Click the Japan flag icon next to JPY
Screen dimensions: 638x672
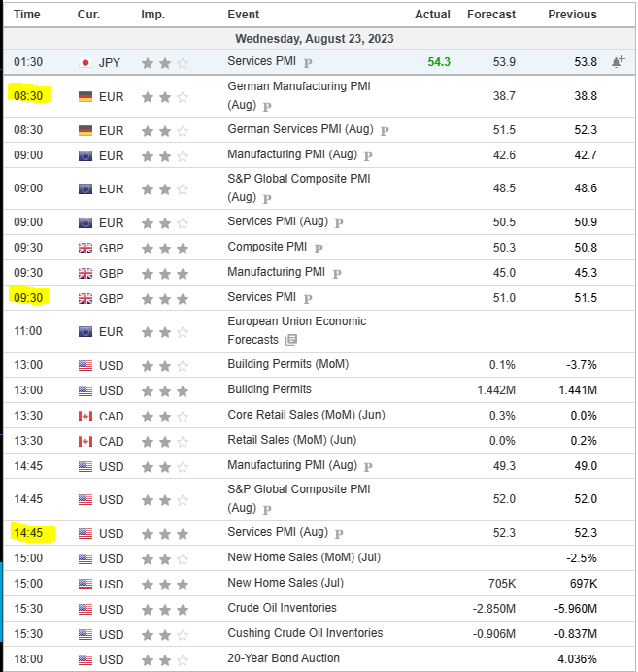coord(84,62)
